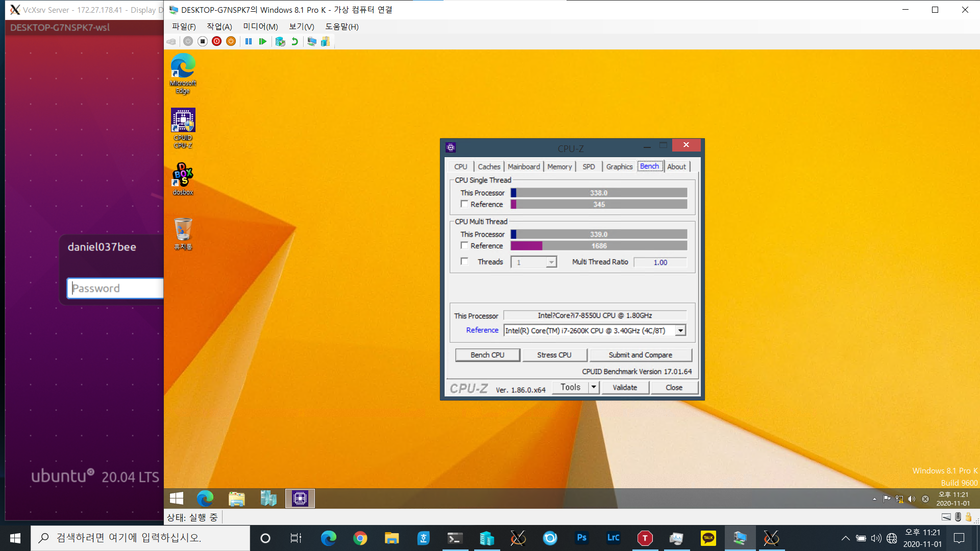Select the Recycle Bin (휴지통) desktop icon
Screen dimensions: 980x551
click(183, 234)
